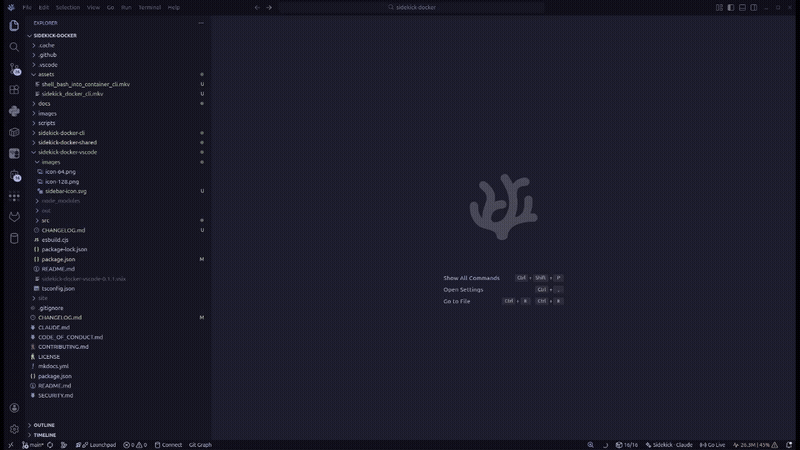Click errors and warnings count in status bar
This screenshot has height=450, width=800.
point(135,445)
